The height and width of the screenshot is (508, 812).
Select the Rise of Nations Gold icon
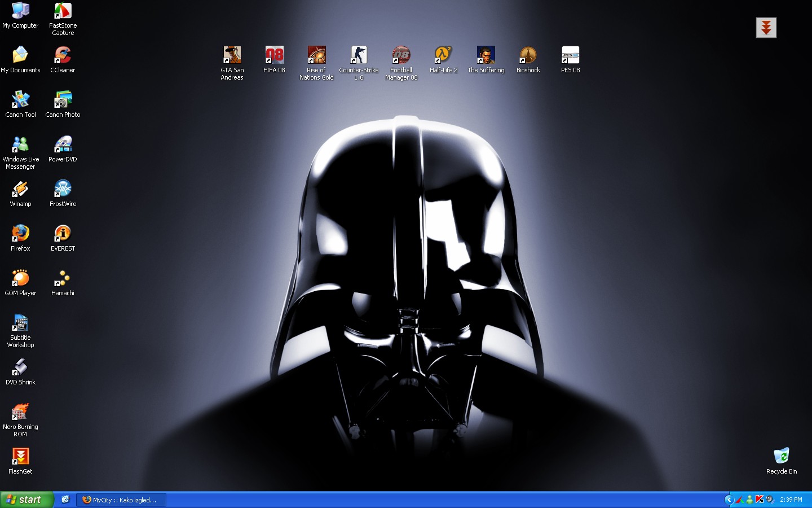(316, 63)
